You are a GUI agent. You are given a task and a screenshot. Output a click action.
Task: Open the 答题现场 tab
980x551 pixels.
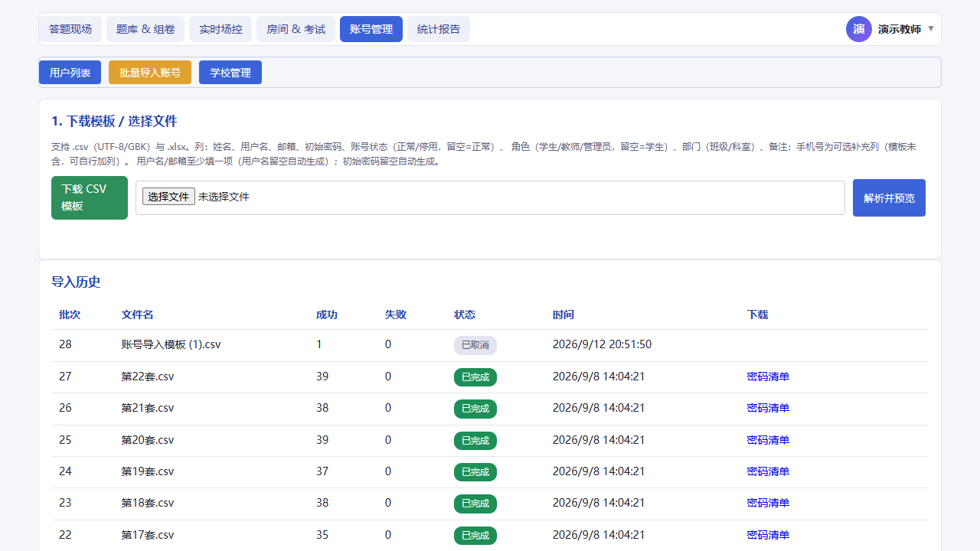pyautogui.click(x=70, y=29)
